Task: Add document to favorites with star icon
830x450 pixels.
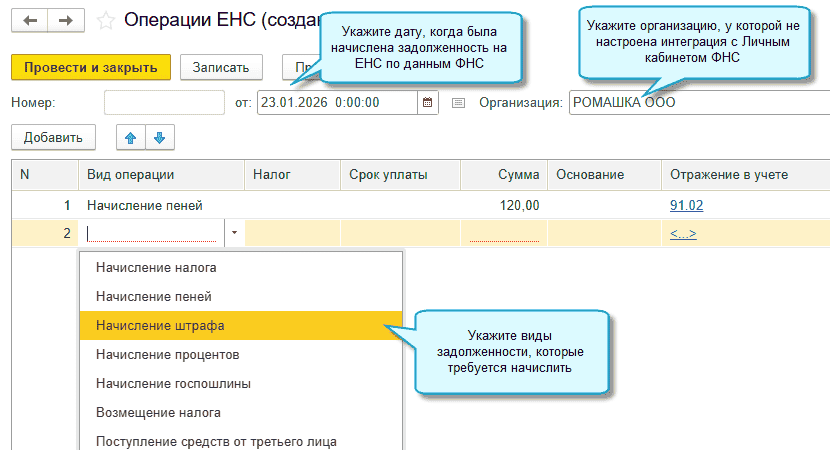Action: [x=106, y=20]
